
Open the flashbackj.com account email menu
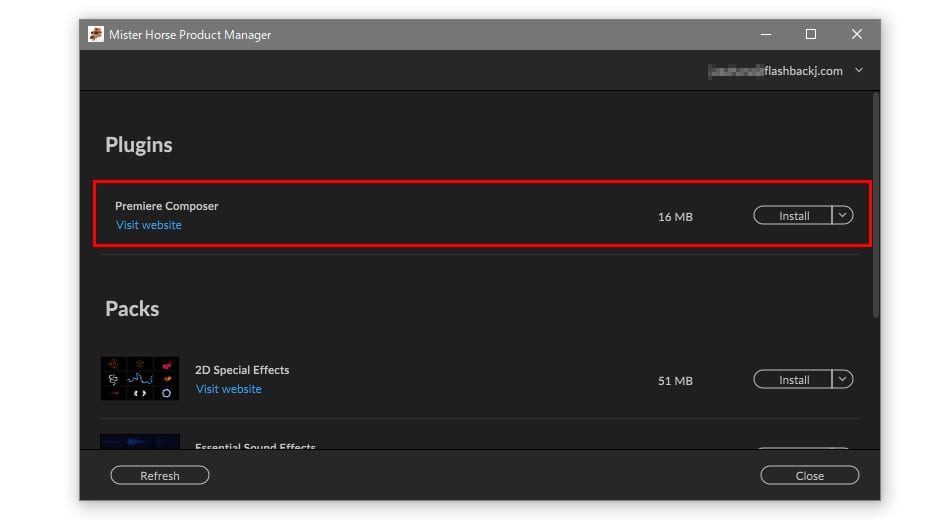coord(775,71)
